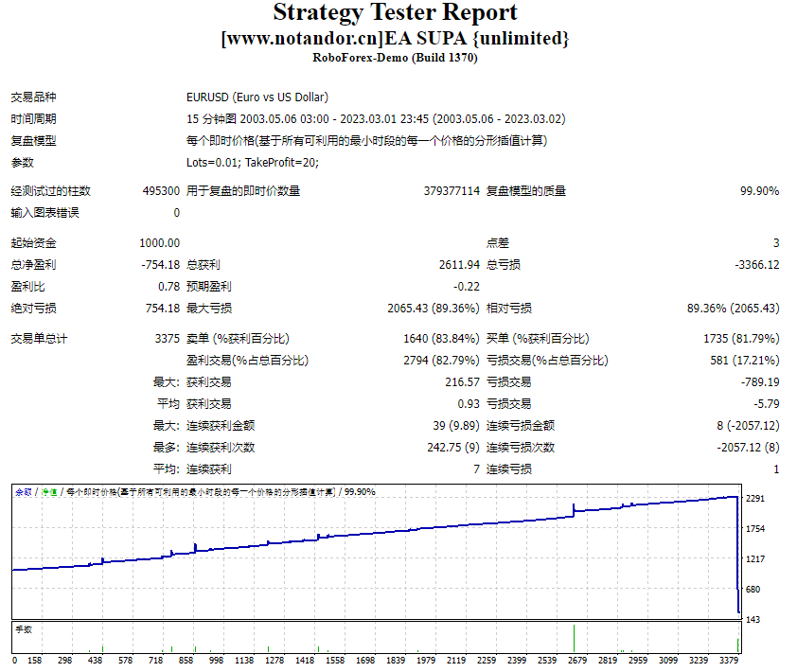Click the gross loss value -3366.12
Image resolution: width=797 pixels, height=672 pixels.
(757, 265)
